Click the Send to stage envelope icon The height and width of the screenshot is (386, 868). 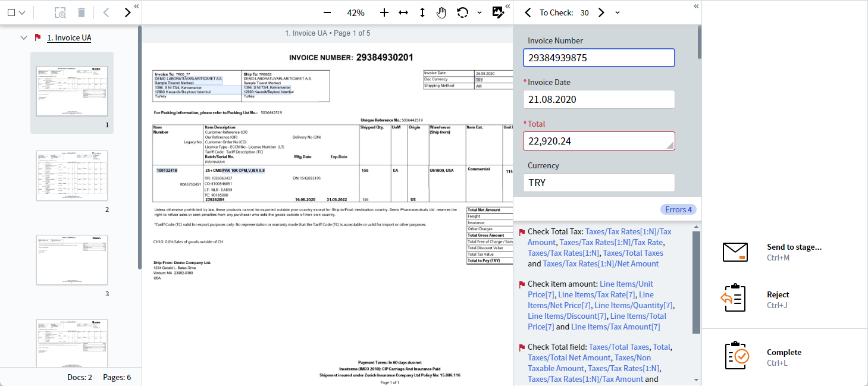(735, 252)
